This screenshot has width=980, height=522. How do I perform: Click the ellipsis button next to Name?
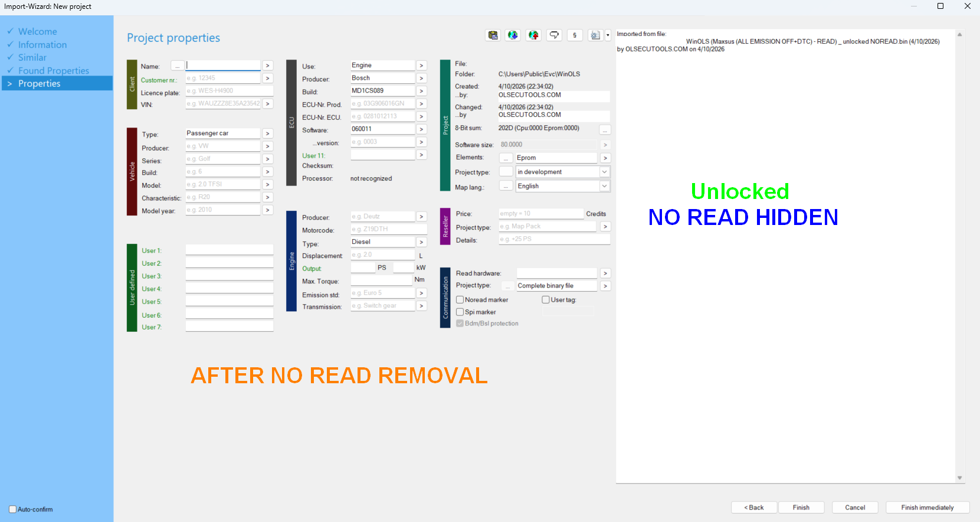pyautogui.click(x=177, y=66)
